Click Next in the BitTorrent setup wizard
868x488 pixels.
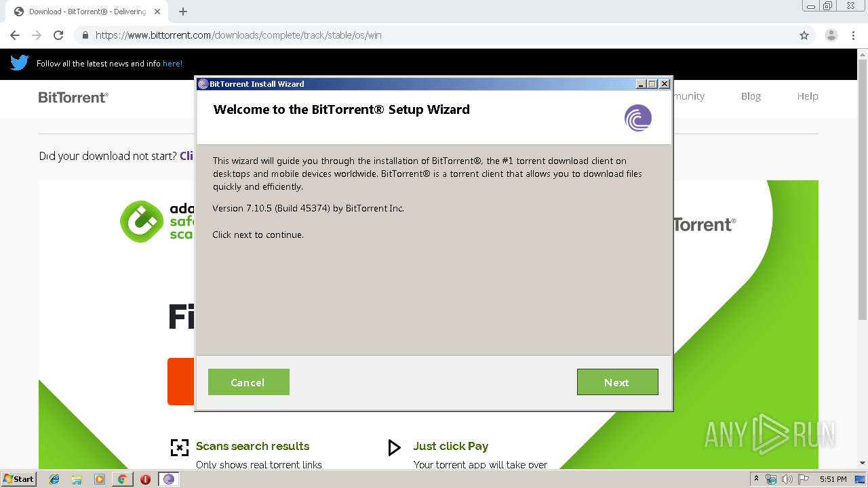(x=617, y=382)
